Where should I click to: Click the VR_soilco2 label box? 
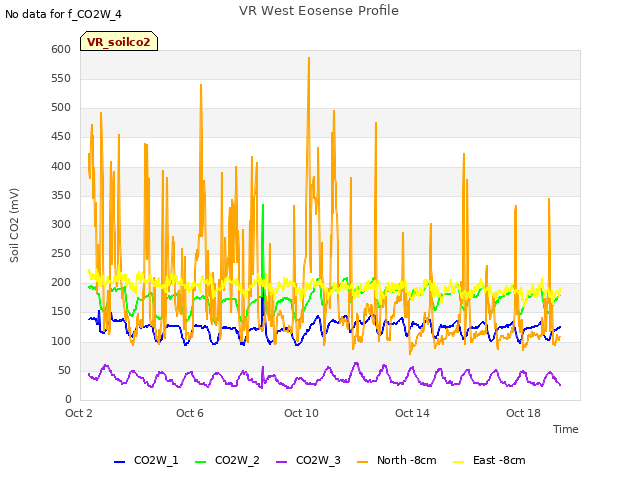tap(119, 41)
